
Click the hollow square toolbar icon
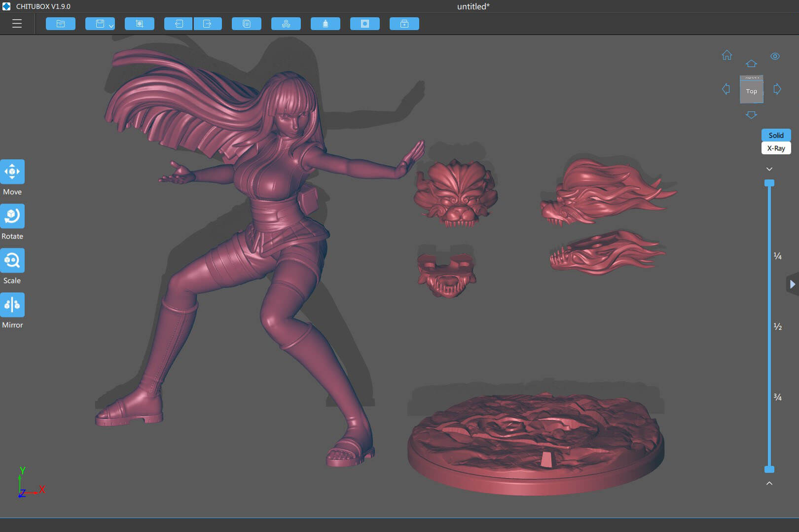click(365, 24)
